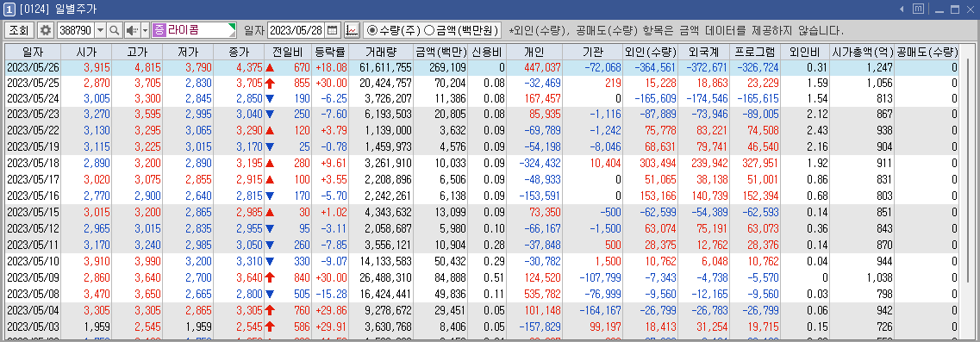
Task: Click the purple 증 badge icon
Action: pyautogui.click(x=159, y=30)
